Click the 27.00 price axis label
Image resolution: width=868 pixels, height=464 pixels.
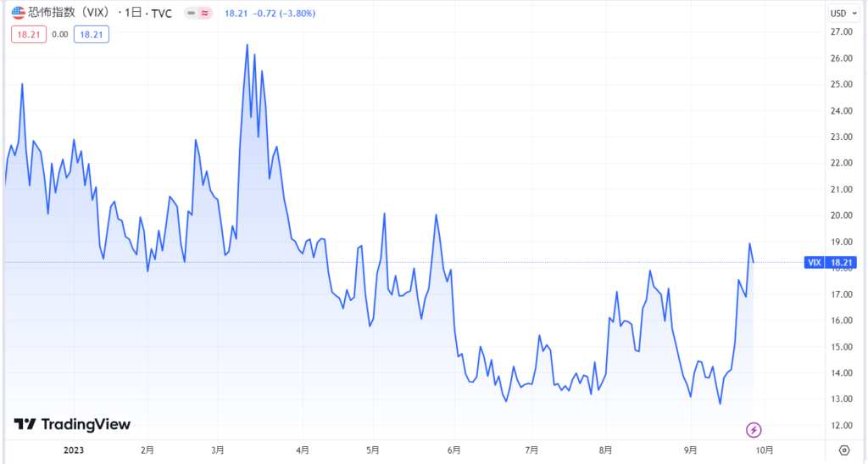click(x=842, y=32)
